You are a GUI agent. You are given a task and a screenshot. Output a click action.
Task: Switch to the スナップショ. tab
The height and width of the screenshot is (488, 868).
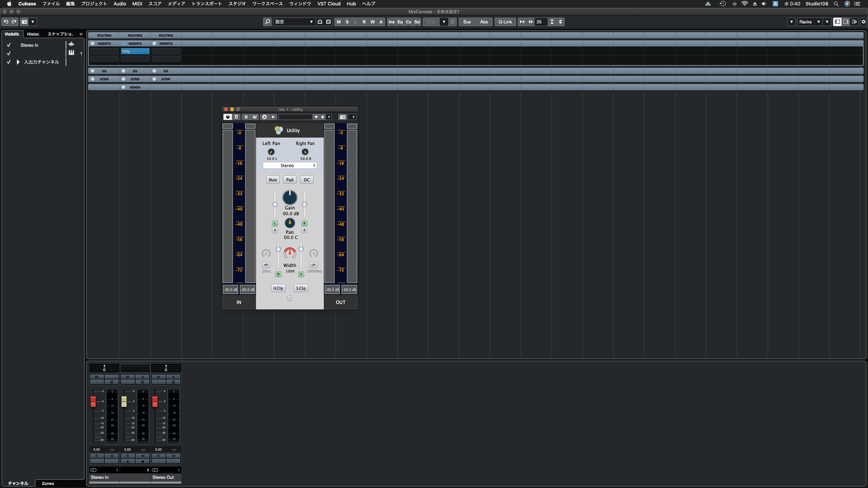[60, 34]
